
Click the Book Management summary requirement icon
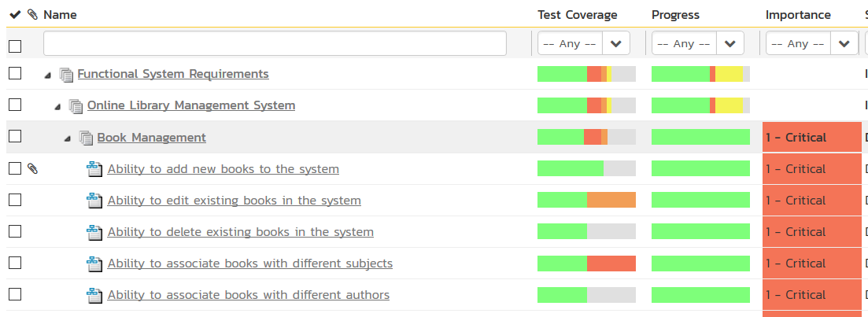click(86, 138)
